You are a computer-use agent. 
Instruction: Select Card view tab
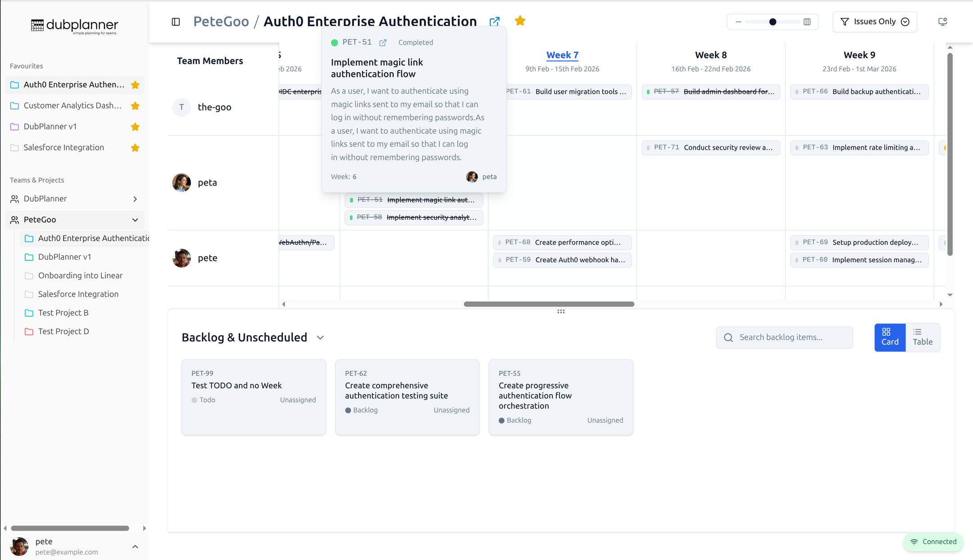click(890, 337)
